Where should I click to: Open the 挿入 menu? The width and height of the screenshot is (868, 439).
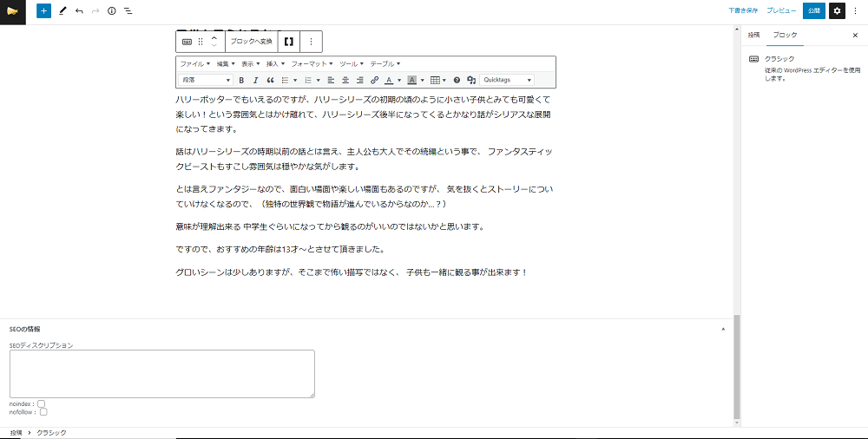[x=276, y=63]
